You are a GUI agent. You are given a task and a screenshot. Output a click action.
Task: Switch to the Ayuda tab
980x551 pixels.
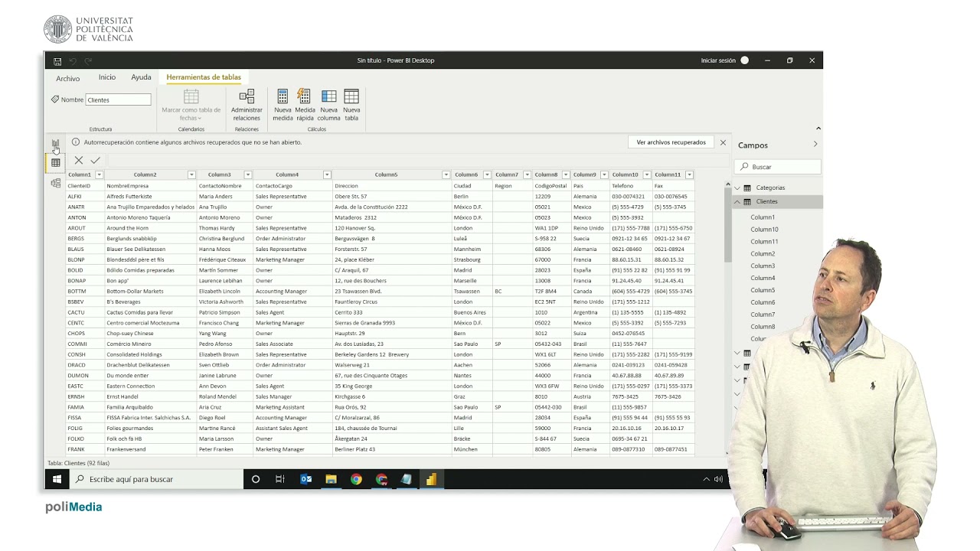click(141, 77)
